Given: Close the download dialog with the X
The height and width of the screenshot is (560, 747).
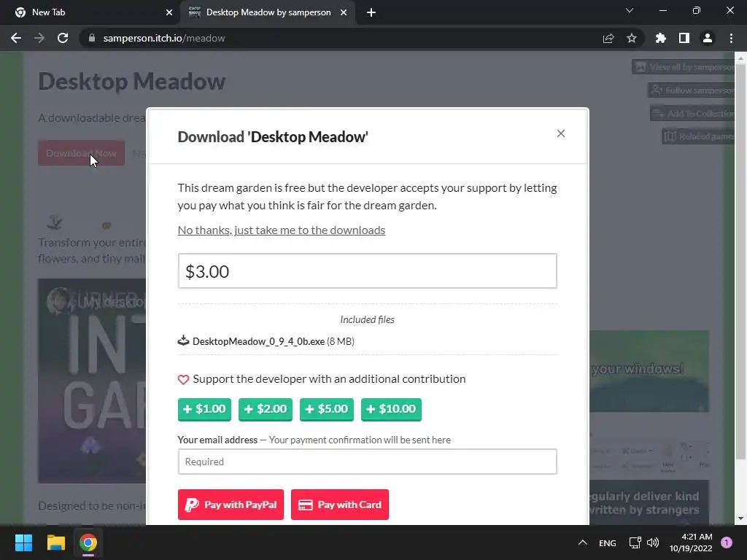Looking at the screenshot, I should [x=561, y=133].
